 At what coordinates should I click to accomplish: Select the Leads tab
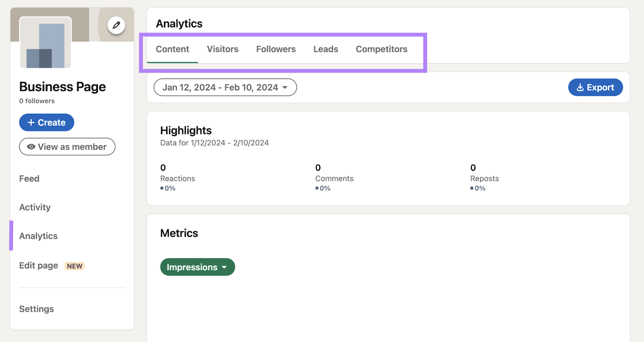pyautogui.click(x=326, y=49)
